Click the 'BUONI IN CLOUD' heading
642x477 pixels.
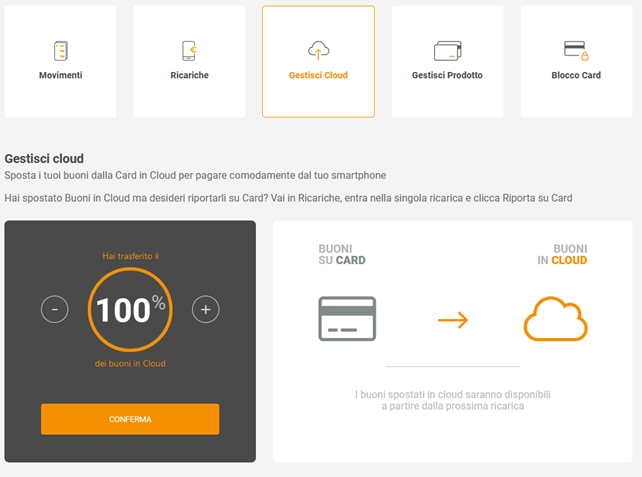562,254
